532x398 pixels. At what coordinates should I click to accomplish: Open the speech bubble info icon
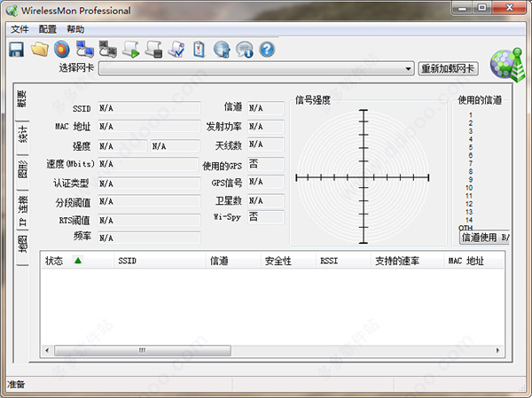245,50
